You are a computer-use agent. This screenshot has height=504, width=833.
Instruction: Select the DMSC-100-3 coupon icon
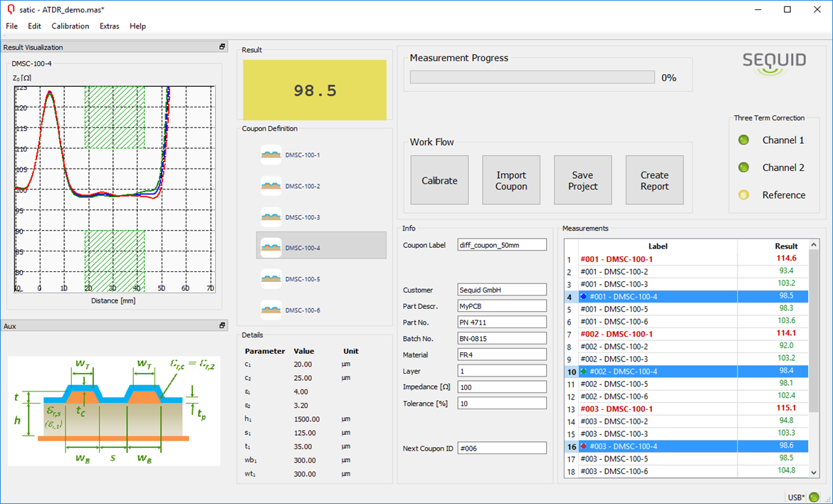pyautogui.click(x=271, y=217)
